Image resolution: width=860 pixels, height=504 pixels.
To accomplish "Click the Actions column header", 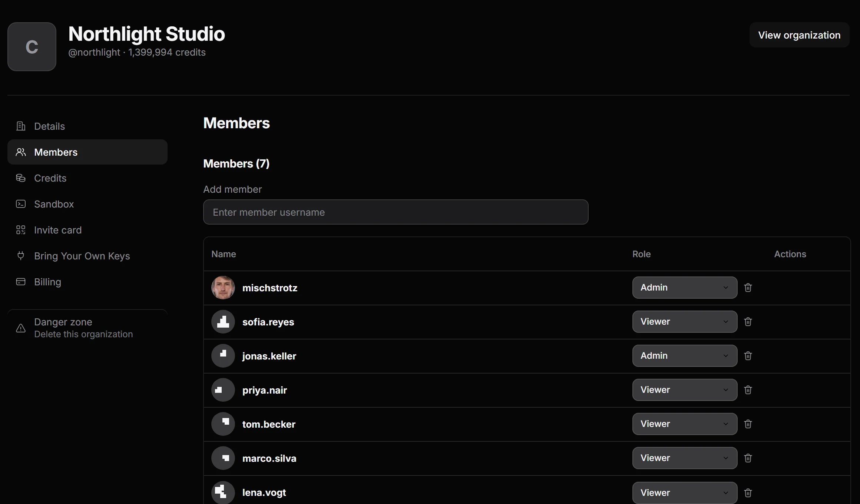I will click(790, 254).
